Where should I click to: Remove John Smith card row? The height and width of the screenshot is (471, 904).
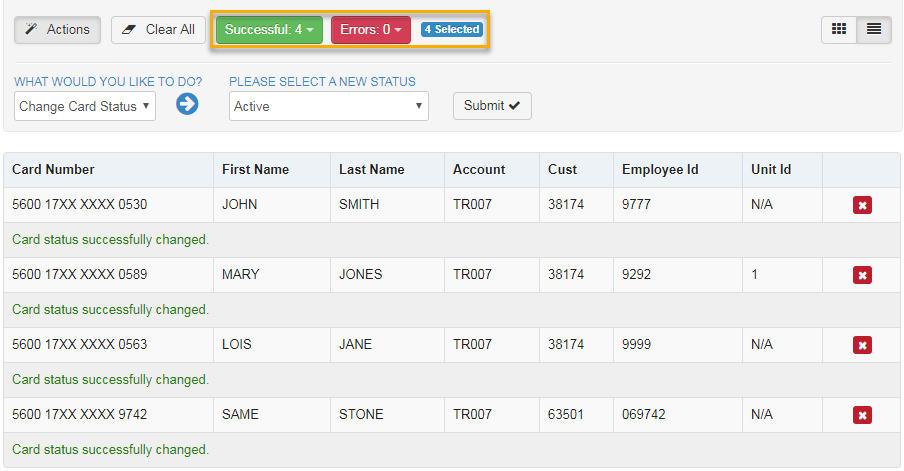point(862,205)
